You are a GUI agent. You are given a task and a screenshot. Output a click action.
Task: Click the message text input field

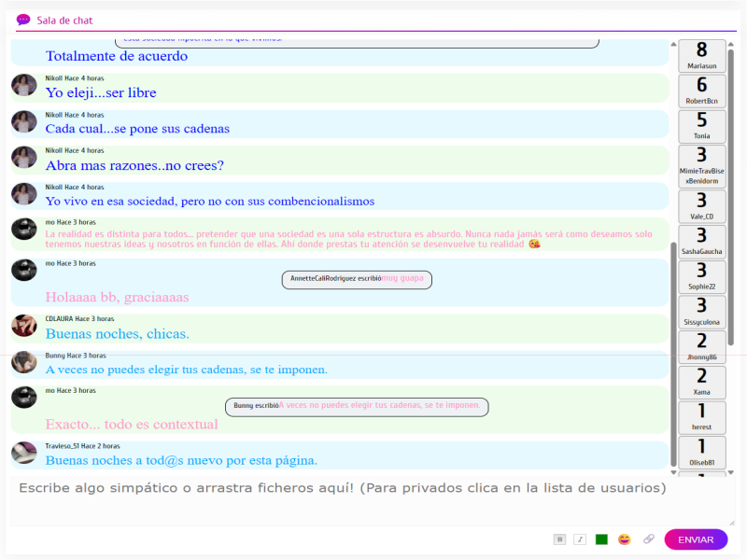click(x=372, y=500)
